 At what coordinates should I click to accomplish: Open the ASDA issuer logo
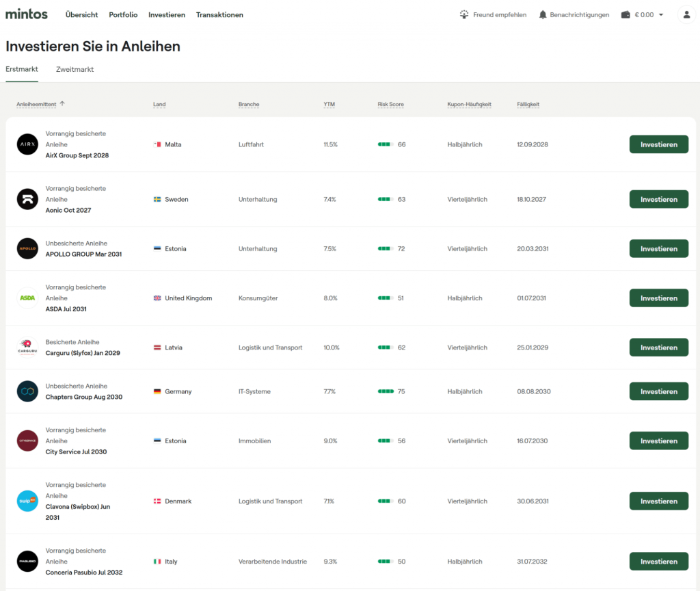(27, 298)
